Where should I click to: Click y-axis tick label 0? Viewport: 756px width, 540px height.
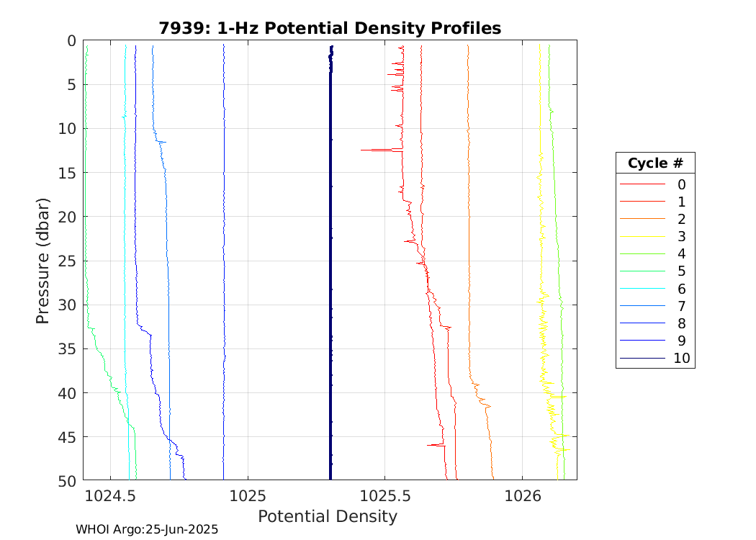point(72,41)
